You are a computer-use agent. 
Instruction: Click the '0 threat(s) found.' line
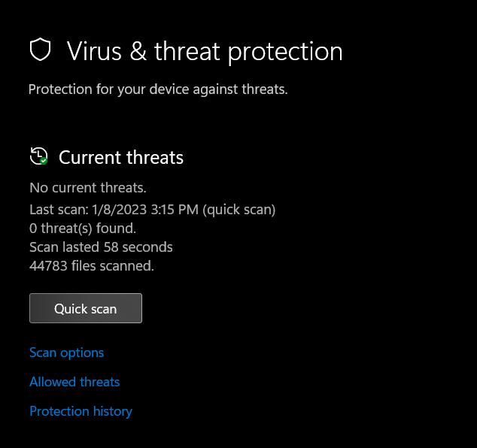83,229
